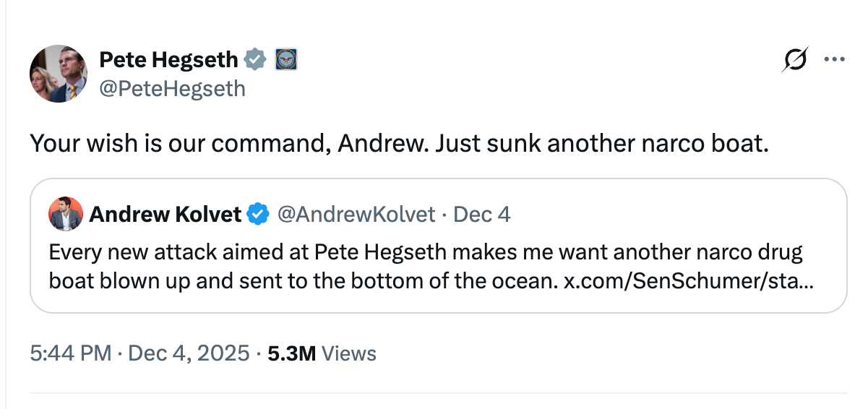Click the Pete Hegseth display name
This screenshot has height=409, width=868.
pyautogui.click(x=167, y=59)
